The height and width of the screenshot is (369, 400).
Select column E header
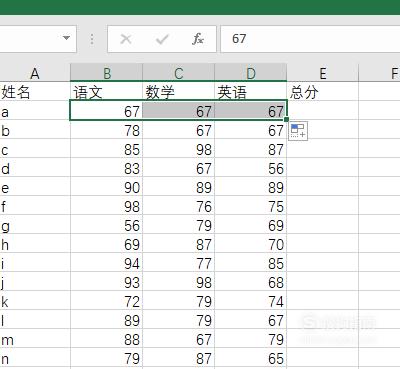point(323,73)
